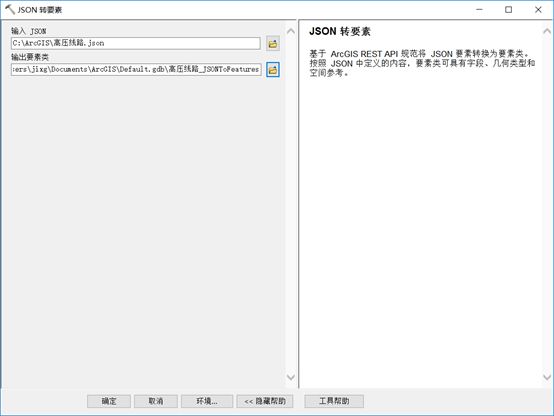554x416 pixels.
Task: Click the JSON 转要素 help heading
Action: click(340, 31)
